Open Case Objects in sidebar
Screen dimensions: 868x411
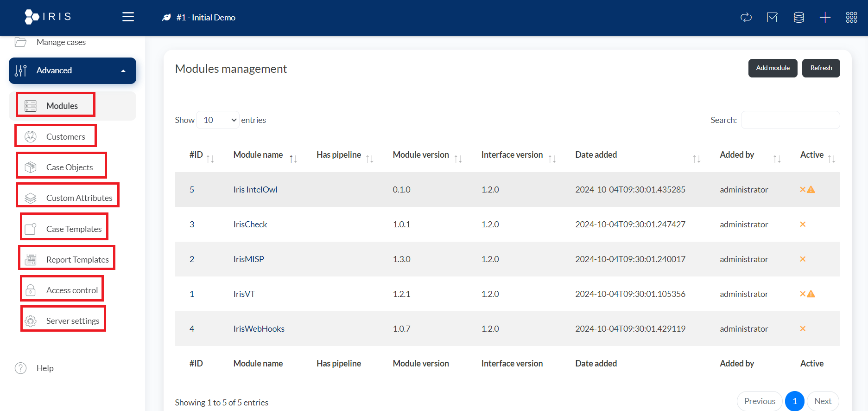pos(70,167)
